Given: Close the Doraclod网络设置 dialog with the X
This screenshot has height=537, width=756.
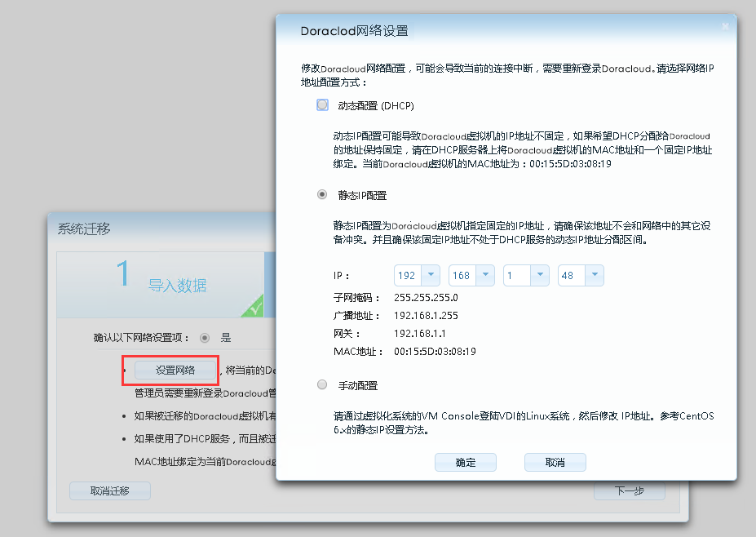Looking at the screenshot, I should pos(725,27).
